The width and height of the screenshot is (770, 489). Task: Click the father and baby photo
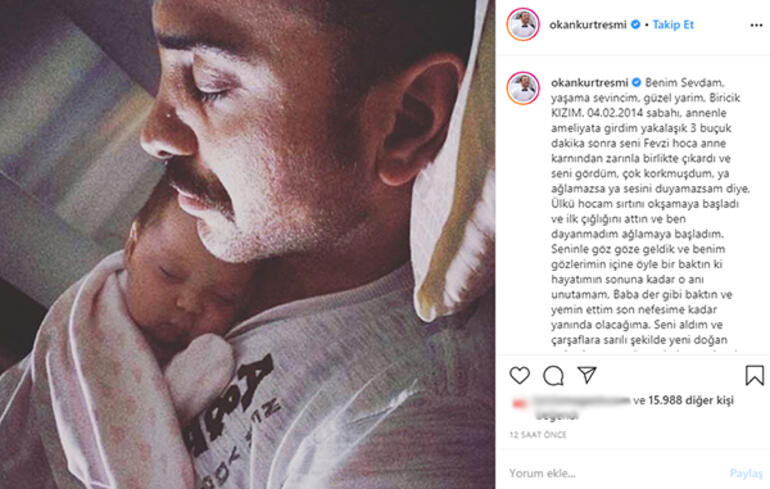pos(248,244)
